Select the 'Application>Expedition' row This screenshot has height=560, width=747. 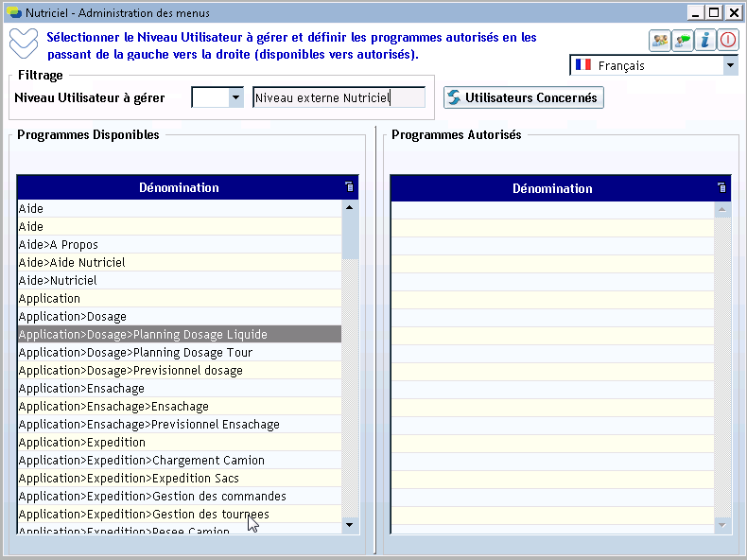(x=179, y=443)
